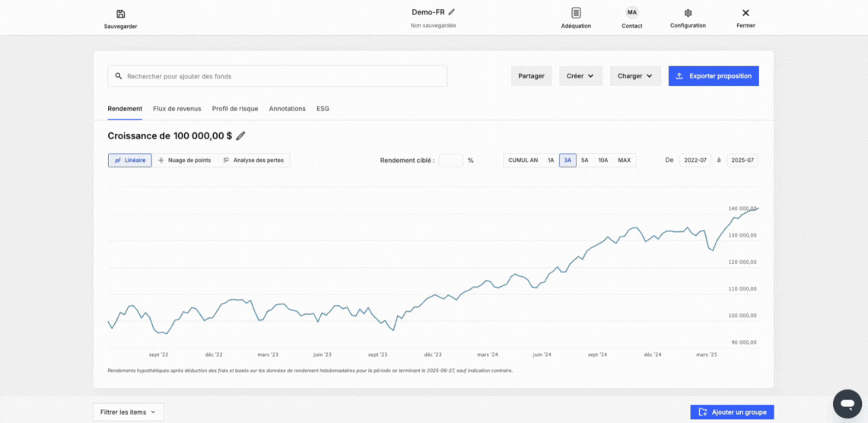Select the CUMUL AN period
The image size is (868, 423).
(523, 160)
